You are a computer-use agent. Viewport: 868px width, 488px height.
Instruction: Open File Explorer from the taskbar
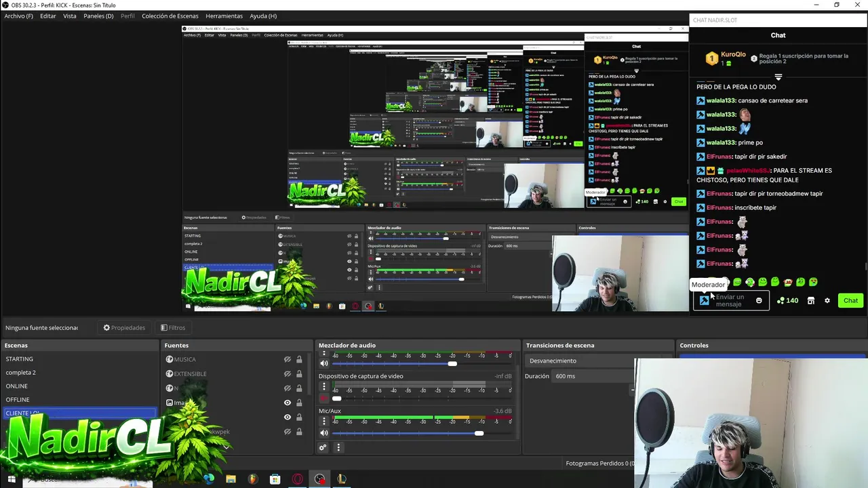point(231,479)
